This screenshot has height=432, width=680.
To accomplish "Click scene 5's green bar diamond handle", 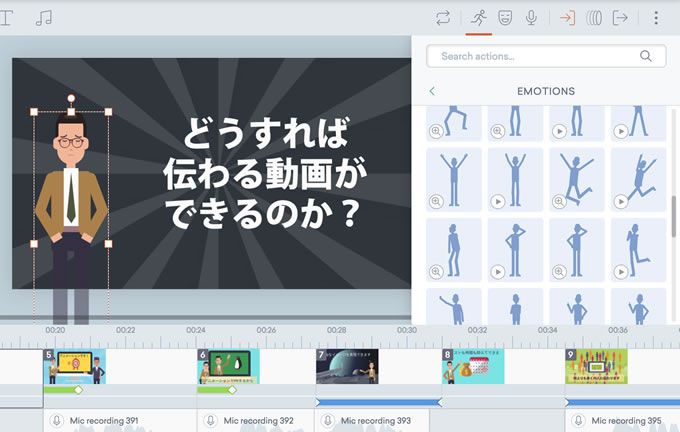I will click(x=78, y=390).
